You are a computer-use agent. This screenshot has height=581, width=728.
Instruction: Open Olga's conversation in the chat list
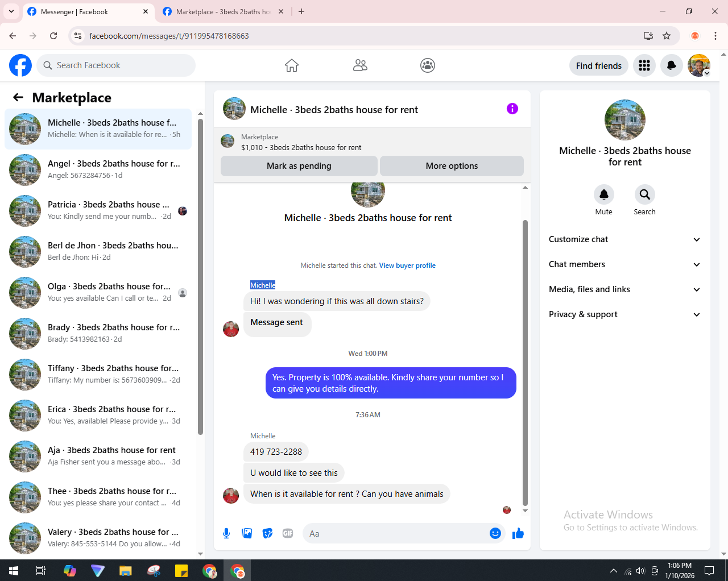(98, 292)
